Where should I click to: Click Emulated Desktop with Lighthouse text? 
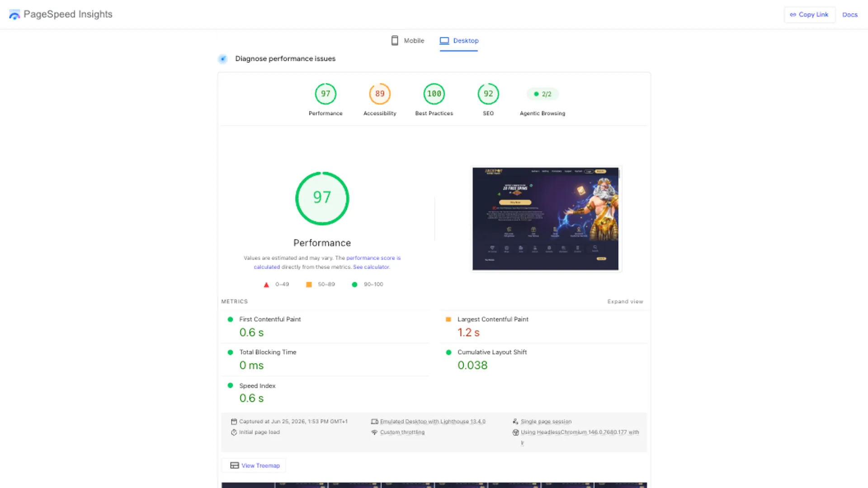click(x=433, y=422)
